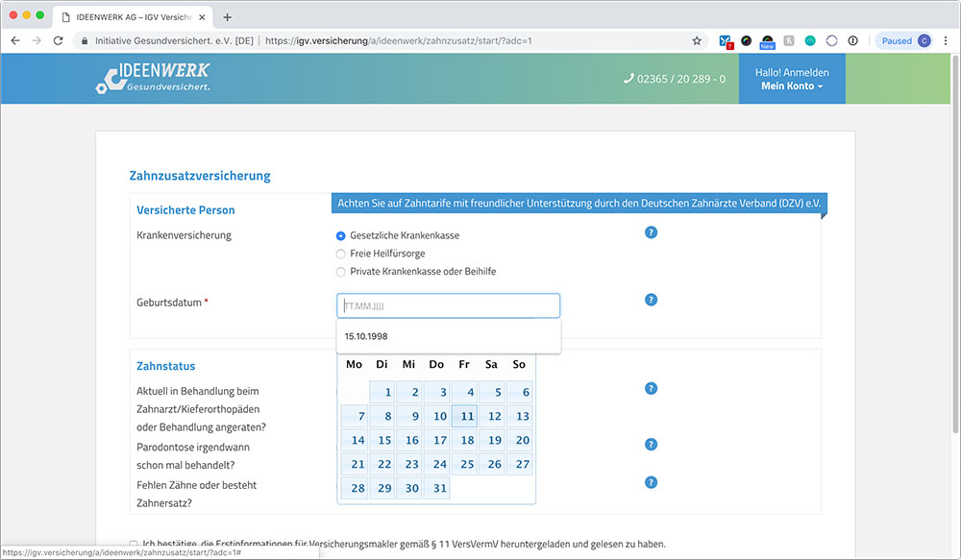Open a new browser tab with plus

tap(228, 17)
